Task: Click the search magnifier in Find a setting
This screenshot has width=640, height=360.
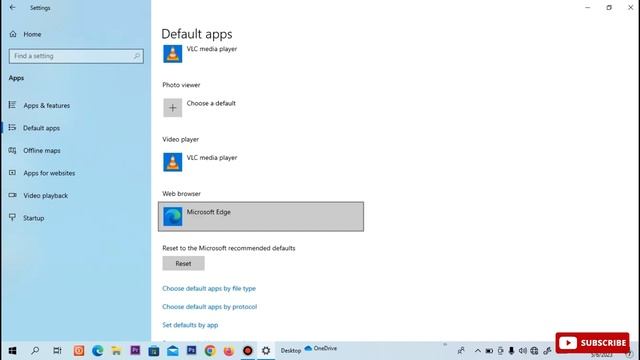Action: click(137, 56)
